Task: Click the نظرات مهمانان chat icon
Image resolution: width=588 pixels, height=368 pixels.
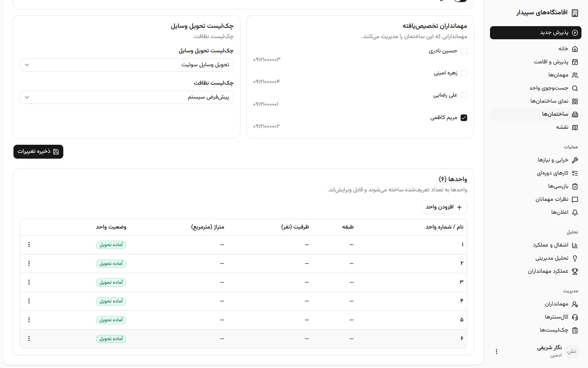Action: tap(575, 199)
